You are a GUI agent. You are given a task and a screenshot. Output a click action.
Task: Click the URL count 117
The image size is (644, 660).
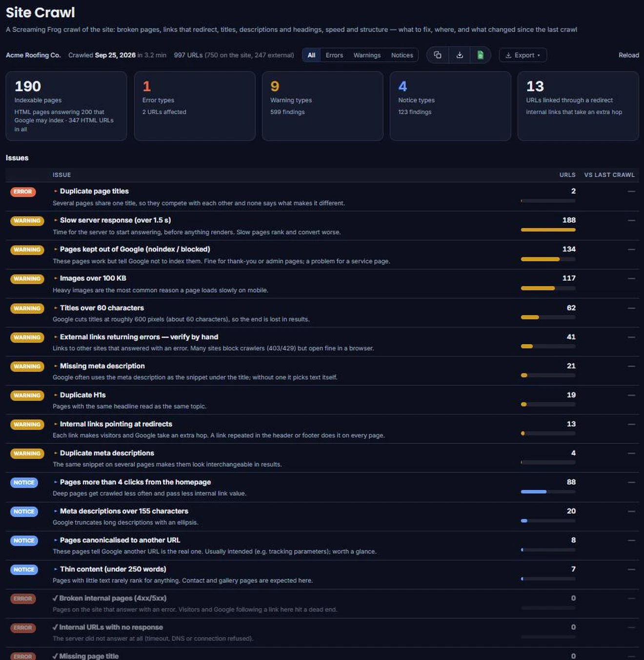coord(569,278)
